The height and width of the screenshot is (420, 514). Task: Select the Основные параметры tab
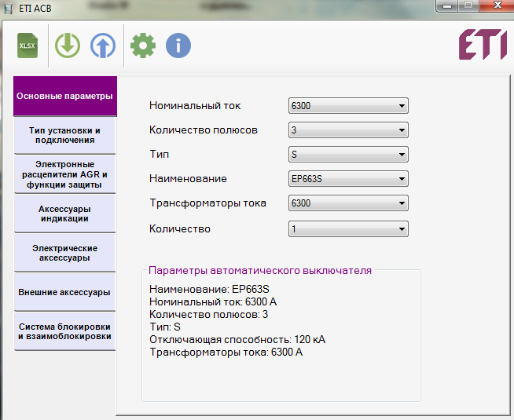[65, 97]
